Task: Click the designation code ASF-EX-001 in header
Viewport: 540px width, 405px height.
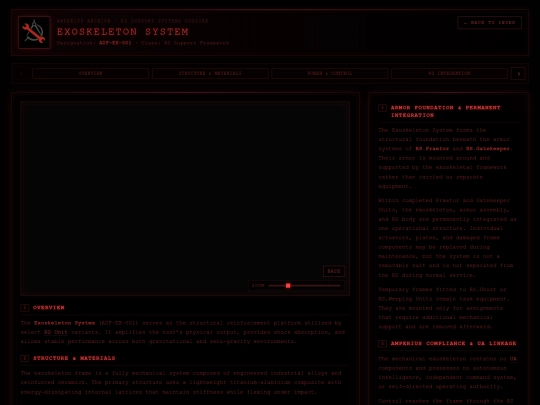Action: [x=115, y=43]
